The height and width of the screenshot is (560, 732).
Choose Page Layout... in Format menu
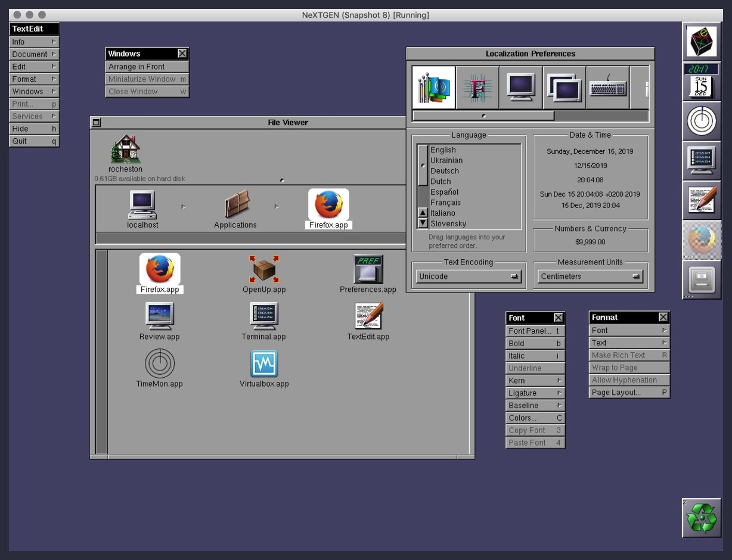629,393
